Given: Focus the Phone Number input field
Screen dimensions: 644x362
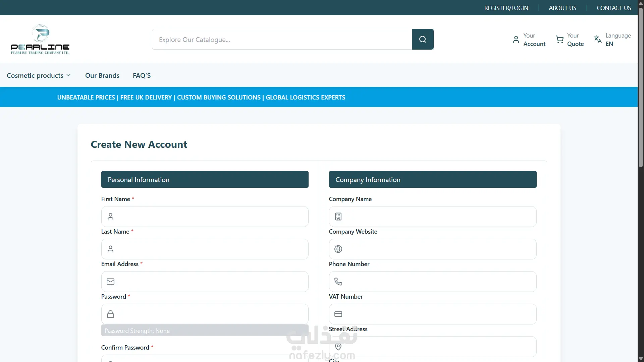Looking at the screenshot, I should pos(433,282).
